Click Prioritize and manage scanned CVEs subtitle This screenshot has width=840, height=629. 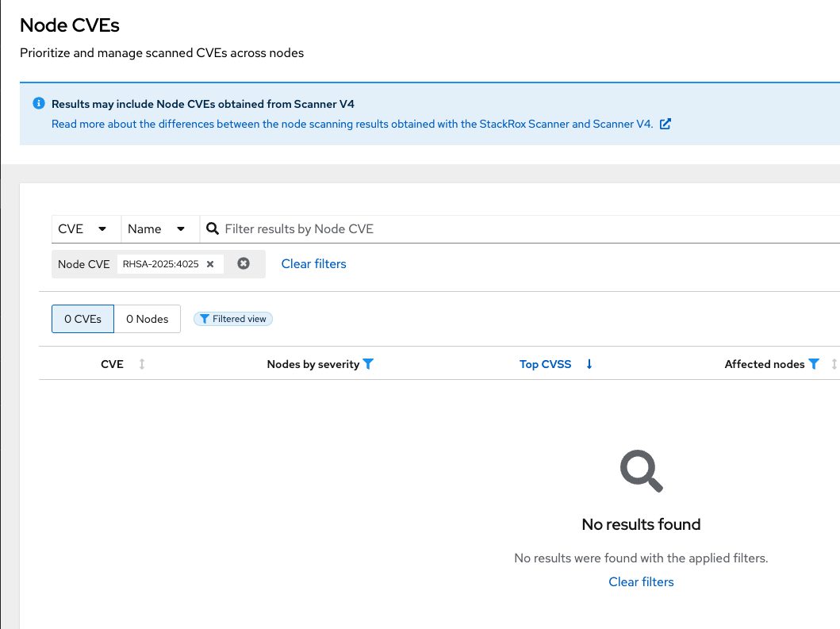pos(162,53)
